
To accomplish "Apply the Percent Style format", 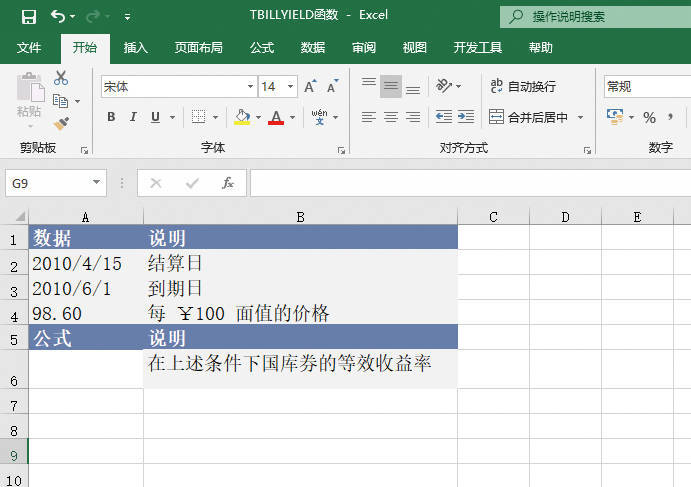I will tap(649, 118).
